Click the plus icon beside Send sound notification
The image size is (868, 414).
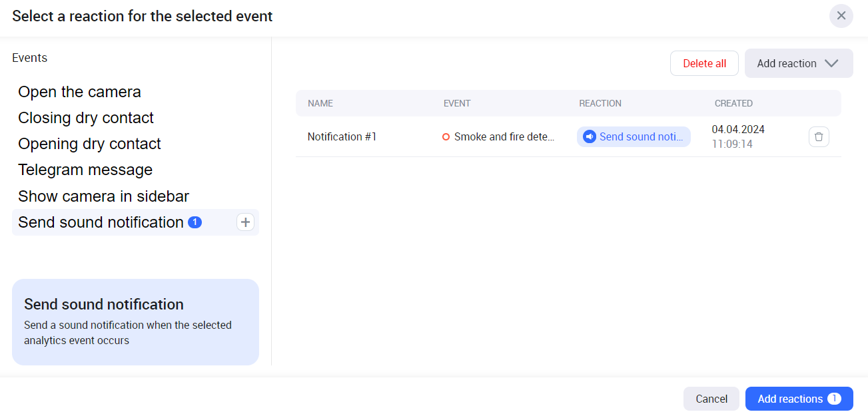245,222
